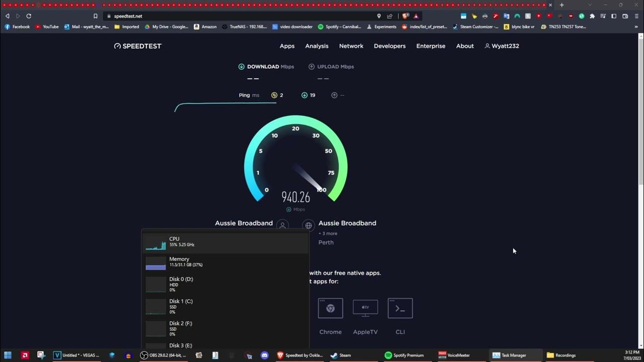This screenshot has height=362, width=644.
Task: Go back with the browser back arrow
Action: pos(7,16)
